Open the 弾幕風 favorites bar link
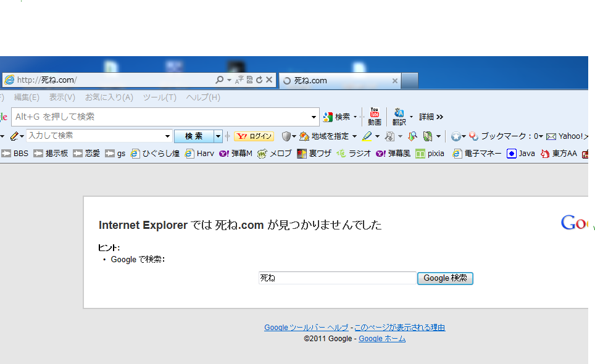595x364 pixels. (x=393, y=153)
